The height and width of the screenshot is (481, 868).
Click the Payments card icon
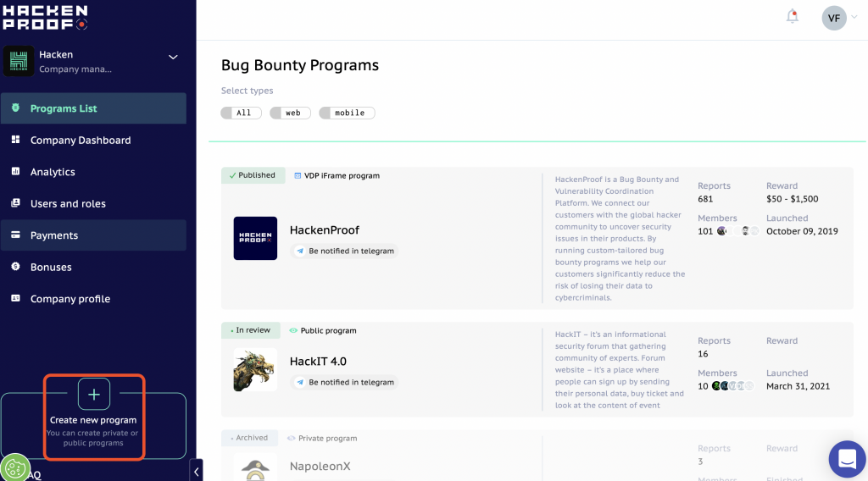[x=15, y=235]
